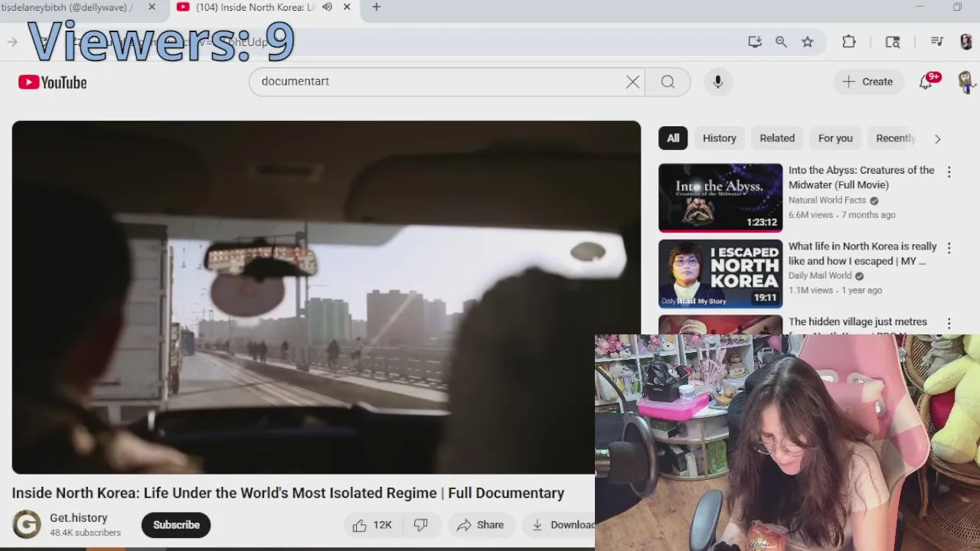
Task: Open YouTube notifications bell
Action: coord(926,82)
